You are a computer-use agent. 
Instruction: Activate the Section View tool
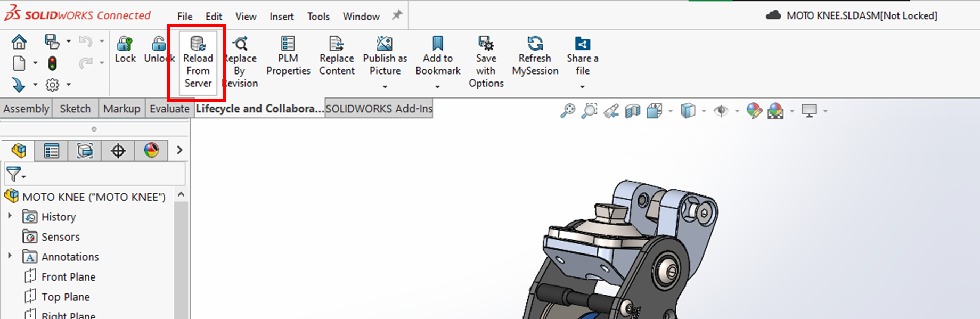[x=632, y=111]
